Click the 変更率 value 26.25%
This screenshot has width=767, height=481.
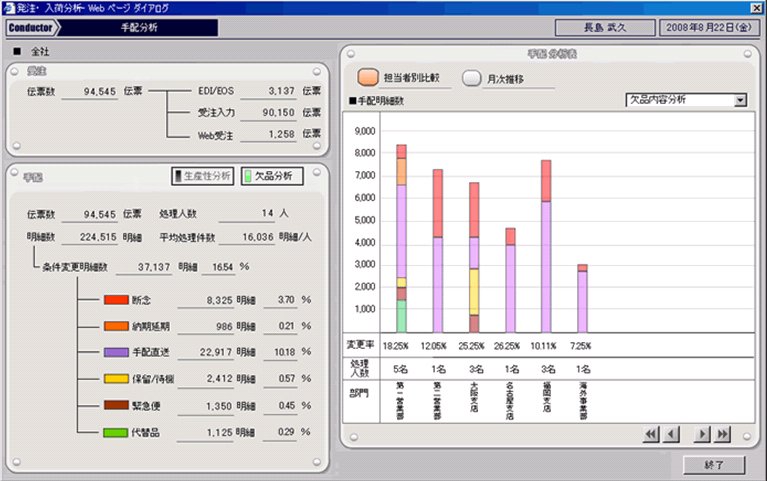(507, 346)
